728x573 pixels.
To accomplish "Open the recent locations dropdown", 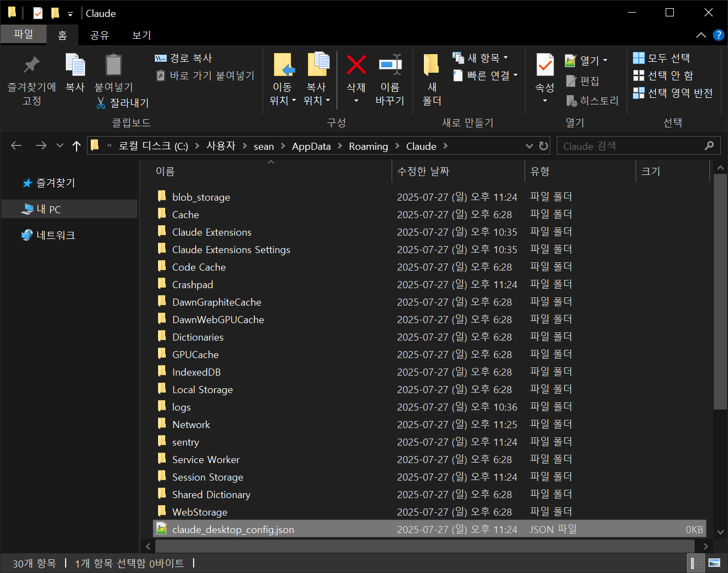I will [x=60, y=145].
